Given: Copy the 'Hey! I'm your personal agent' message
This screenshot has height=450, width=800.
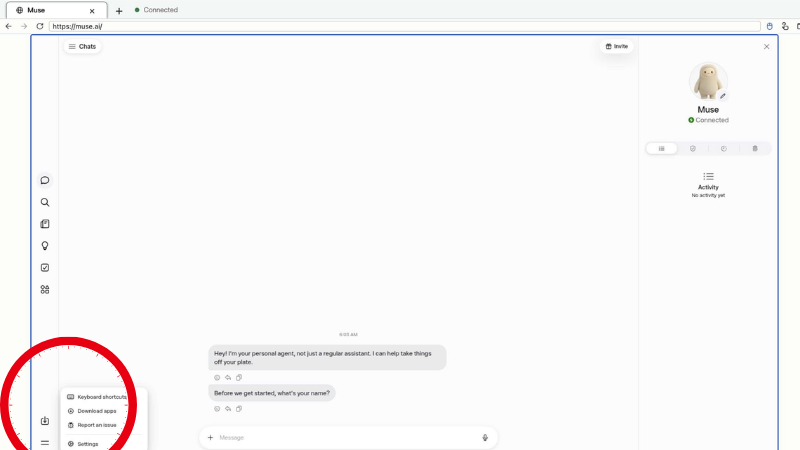Looking at the screenshot, I should (239, 378).
